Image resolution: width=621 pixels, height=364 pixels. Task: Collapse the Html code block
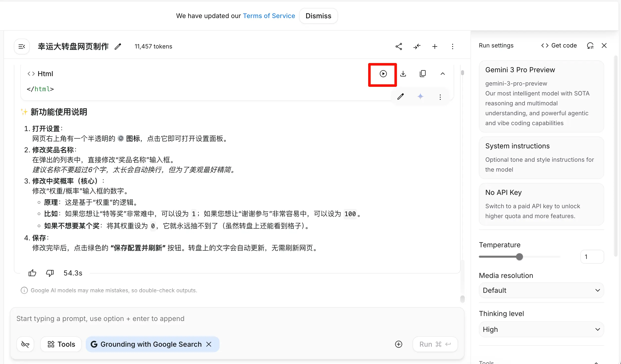pyautogui.click(x=442, y=74)
